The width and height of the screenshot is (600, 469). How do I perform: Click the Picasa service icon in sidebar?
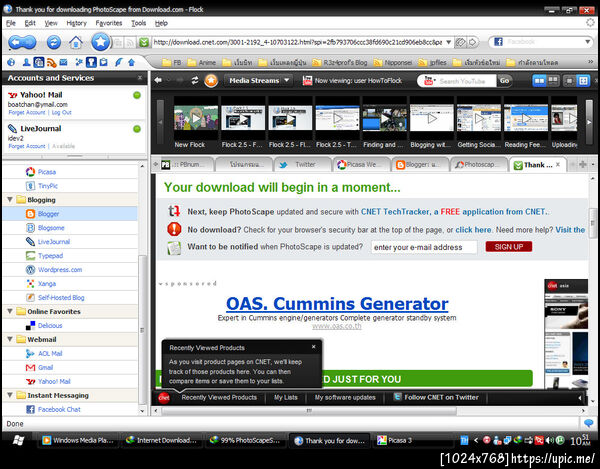[x=30, y=172]
